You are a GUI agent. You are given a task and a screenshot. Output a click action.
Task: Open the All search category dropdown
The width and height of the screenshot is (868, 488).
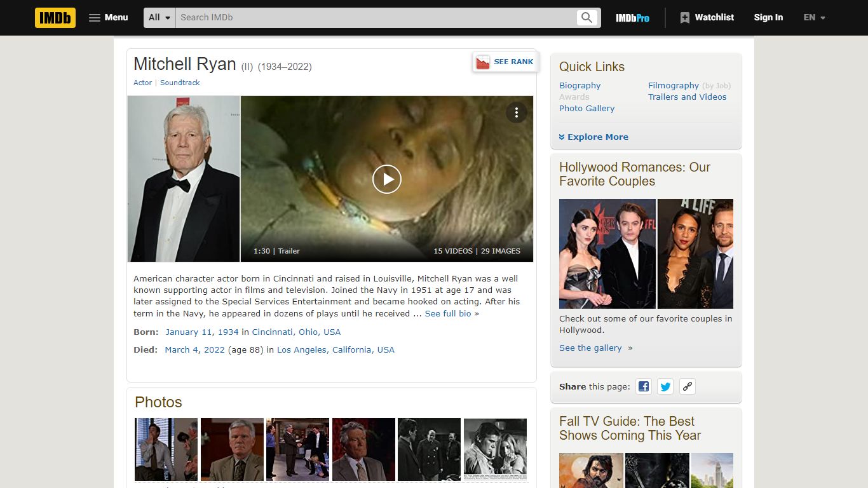(x=160, y=18)
